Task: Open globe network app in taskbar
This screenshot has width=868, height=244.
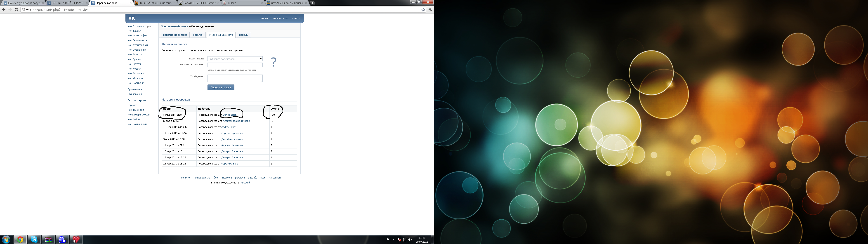Action: point(62,240)
